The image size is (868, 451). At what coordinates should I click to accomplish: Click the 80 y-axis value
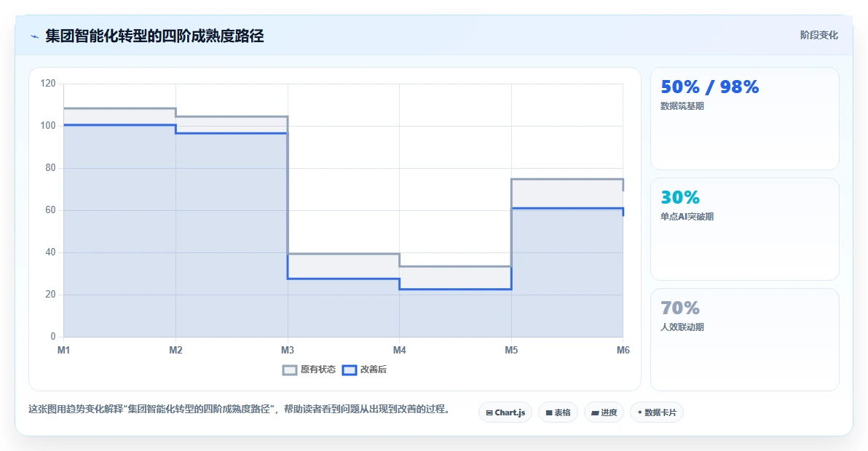point(50,167)
